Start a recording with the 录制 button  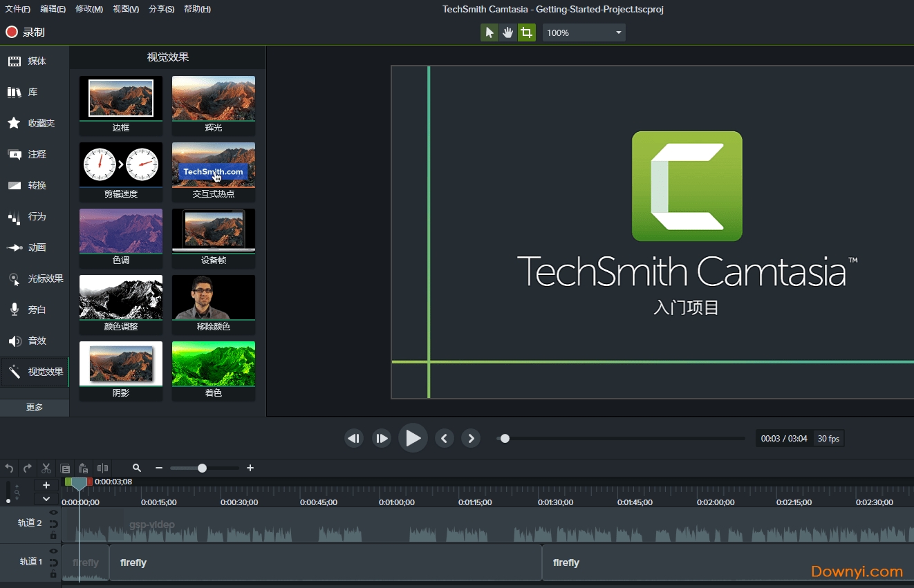tap(24, 32)
